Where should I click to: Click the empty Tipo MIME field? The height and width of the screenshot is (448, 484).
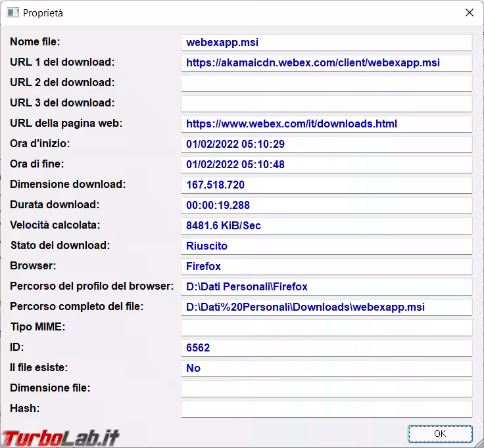326,328
